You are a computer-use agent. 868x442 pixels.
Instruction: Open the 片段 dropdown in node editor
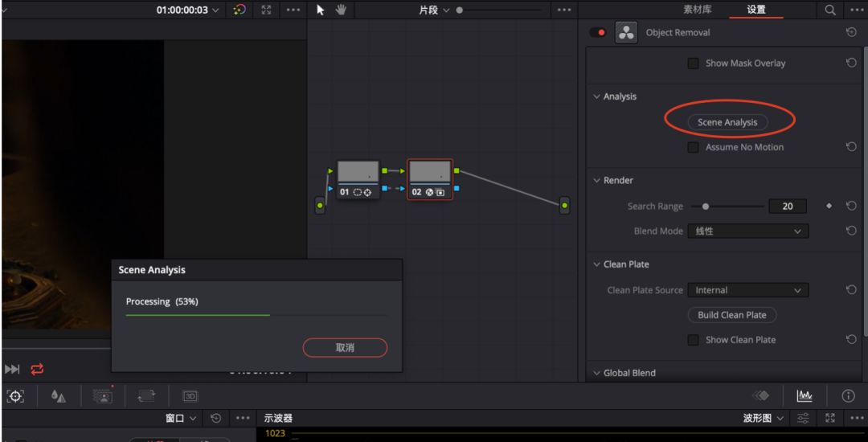click(x=435, y=10)
